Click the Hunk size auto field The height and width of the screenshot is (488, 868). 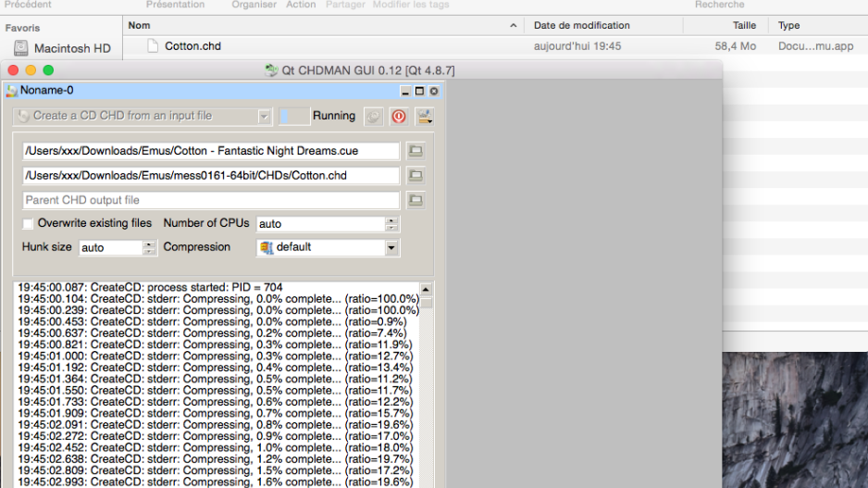[111, 247]
